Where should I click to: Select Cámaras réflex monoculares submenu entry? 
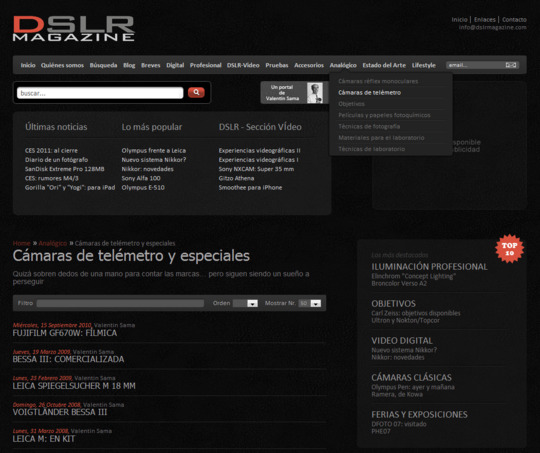pyautogui.click(x=378, y=81)
